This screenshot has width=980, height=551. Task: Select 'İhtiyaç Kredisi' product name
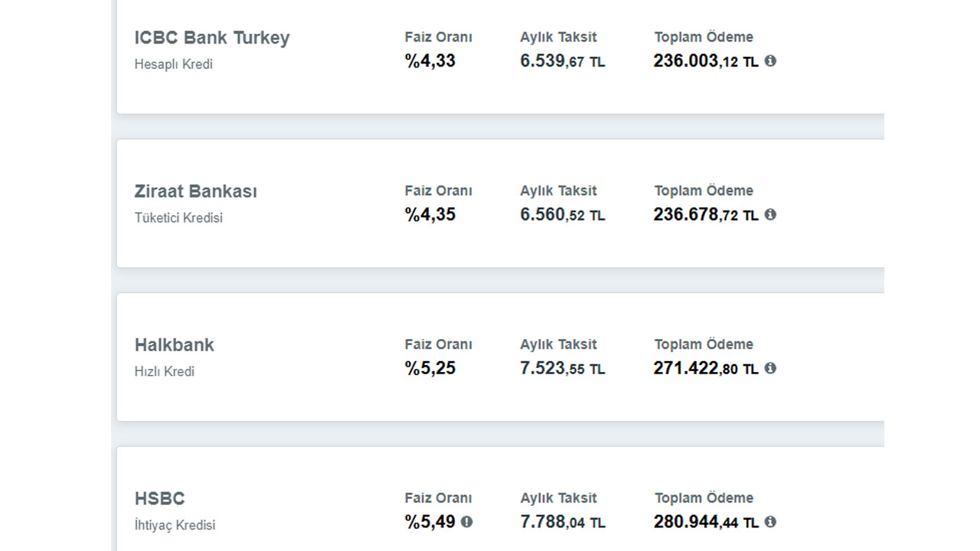(x=175, y=526)
